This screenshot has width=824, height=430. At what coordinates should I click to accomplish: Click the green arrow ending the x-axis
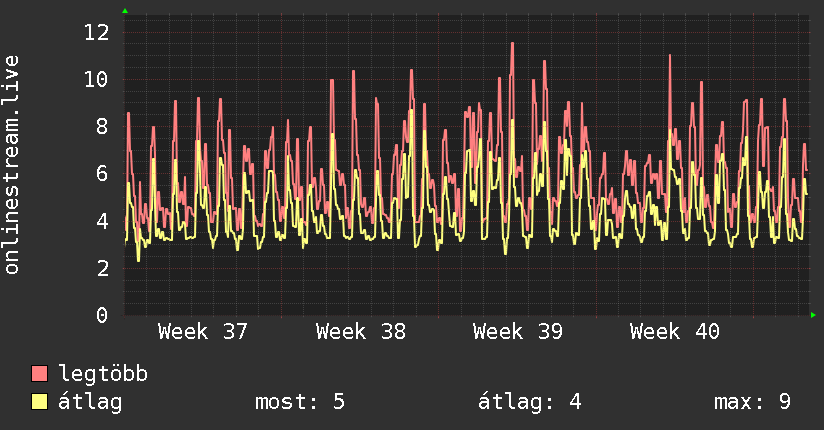(x=813, y=315)
